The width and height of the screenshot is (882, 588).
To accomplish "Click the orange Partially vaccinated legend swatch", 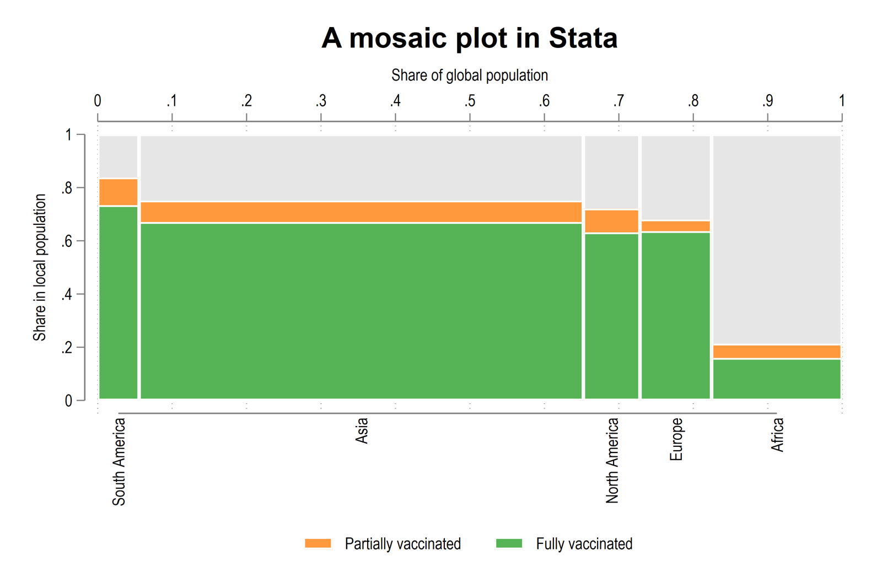I will (x=318, y=543).
